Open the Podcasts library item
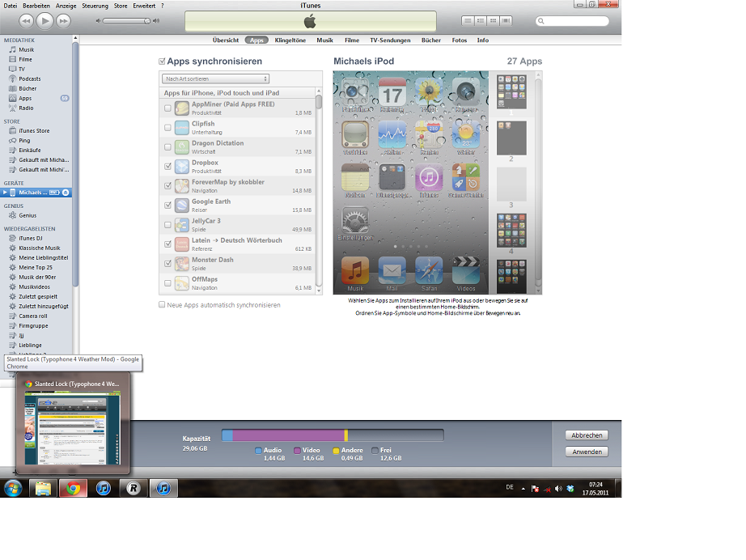The height and width of the screenshot is (560, 746). 29,78
